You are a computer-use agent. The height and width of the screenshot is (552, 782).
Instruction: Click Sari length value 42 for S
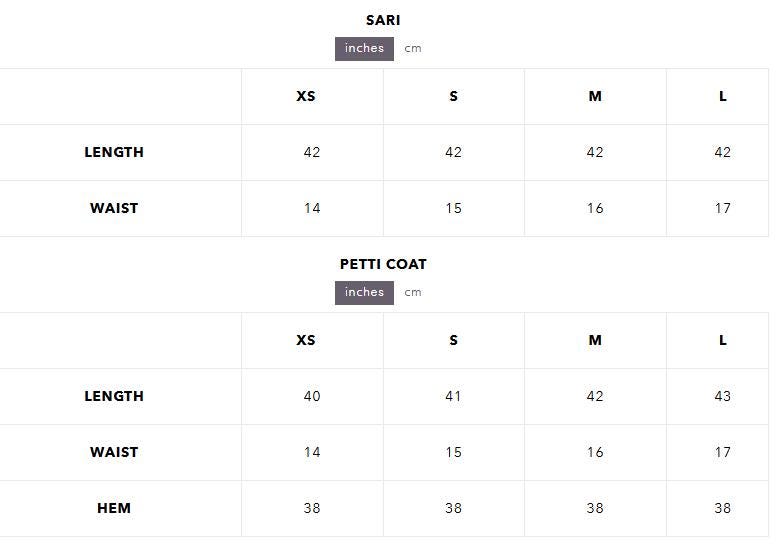pos(453,152)
